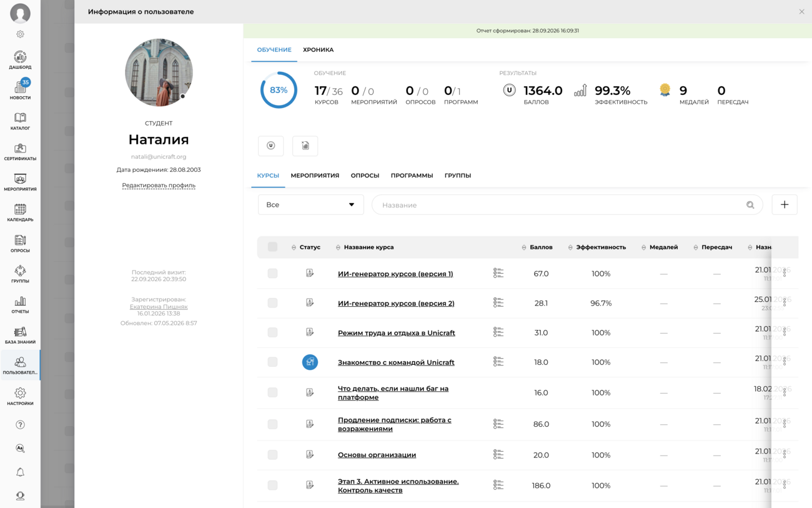Select checkbox for Знакомство с командой Unicraft
This screenshot has height=508, width=812.
tap(272, 362)
